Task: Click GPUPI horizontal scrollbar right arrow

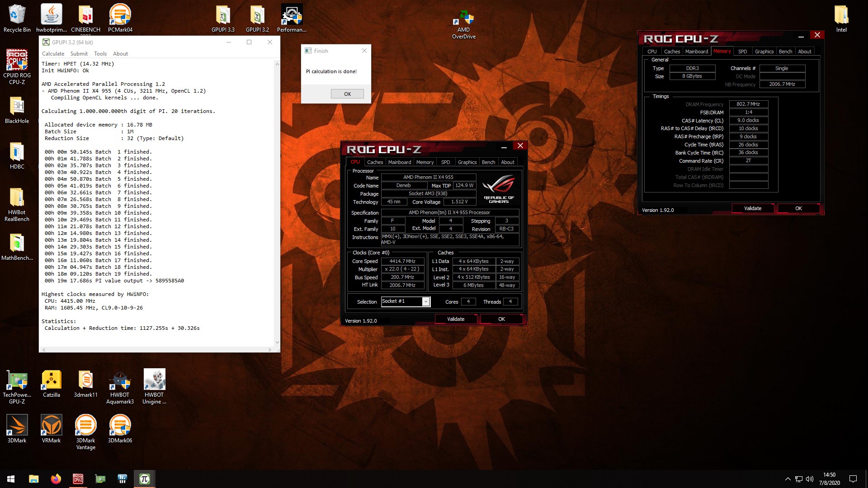Action: (x=270, y=350)
